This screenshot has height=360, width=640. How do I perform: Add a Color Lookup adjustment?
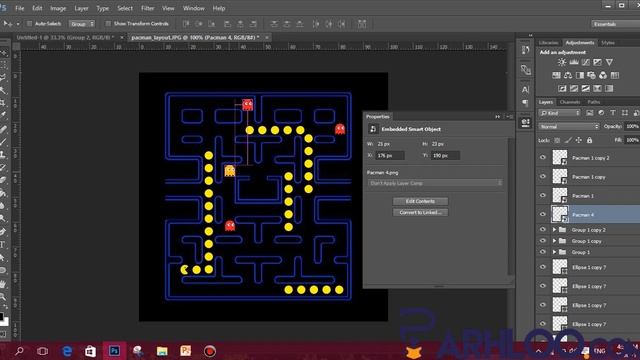tap(615, 75)
